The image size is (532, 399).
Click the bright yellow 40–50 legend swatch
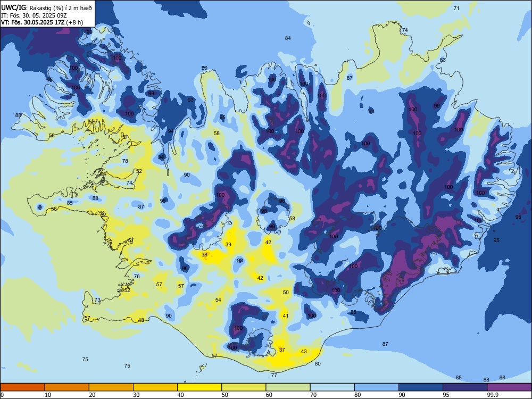pos(199,387)
